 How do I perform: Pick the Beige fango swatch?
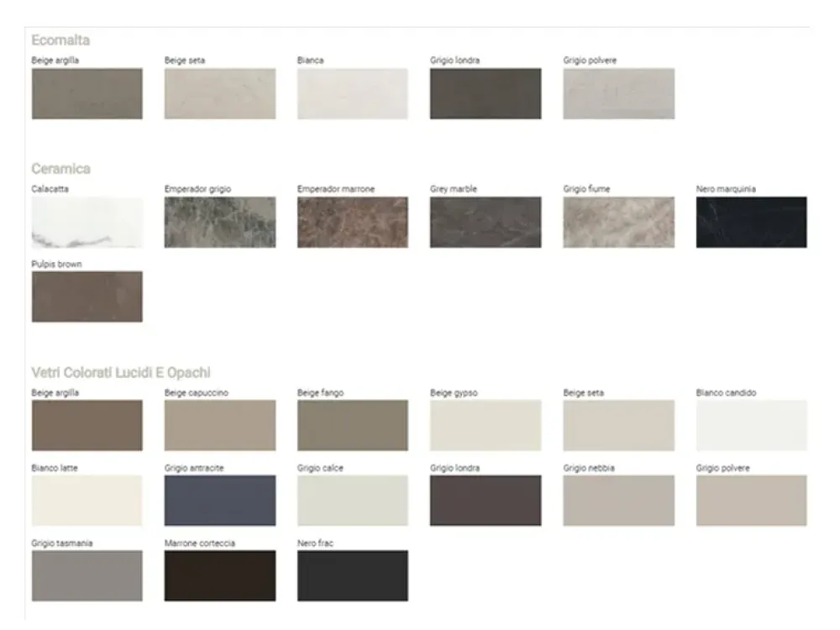point(353,426)
